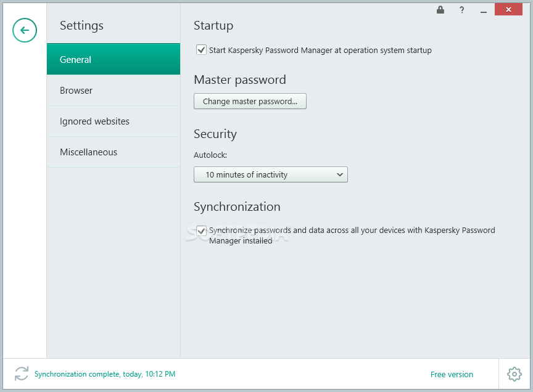533x392 pixels.
Task: Select the General settings tab
Action: (114, 59)
